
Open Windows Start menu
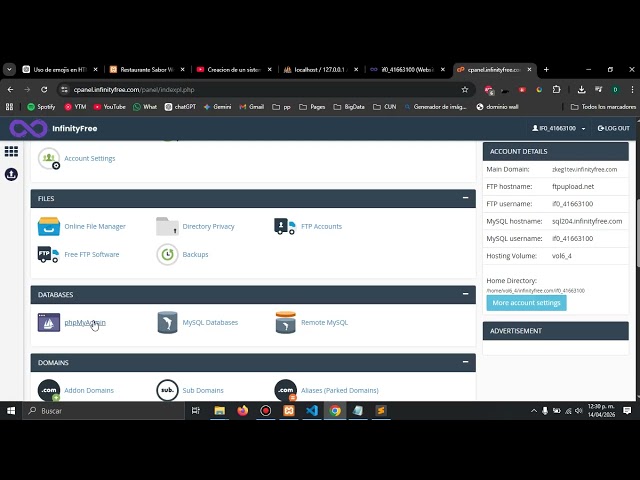[11, 411]
